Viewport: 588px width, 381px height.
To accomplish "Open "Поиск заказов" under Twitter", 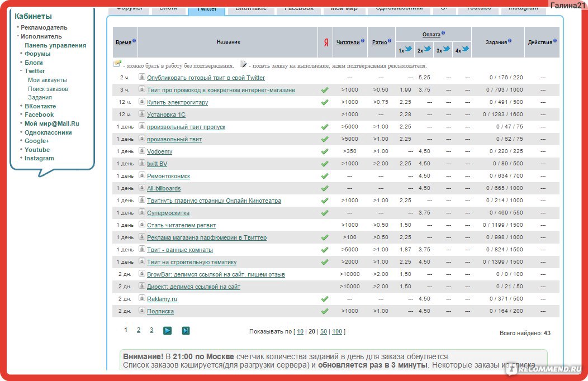I will [x=48, y=89].
